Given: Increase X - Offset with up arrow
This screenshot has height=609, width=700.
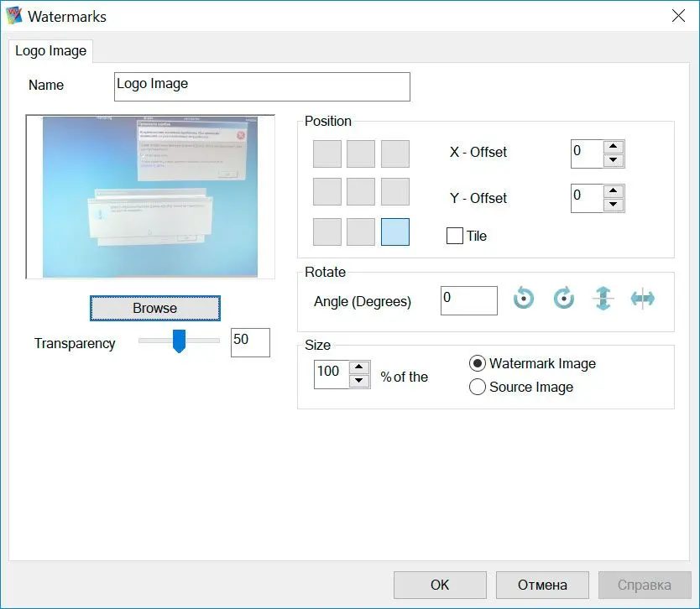Looking at the screenshot, I should click(x=614, y=147).
